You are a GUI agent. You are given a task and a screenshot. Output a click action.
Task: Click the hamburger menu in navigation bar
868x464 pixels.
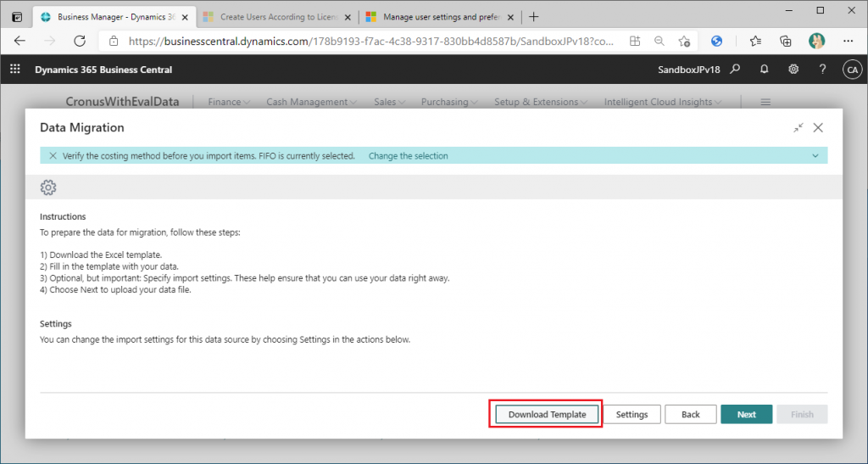coord(765,102)
